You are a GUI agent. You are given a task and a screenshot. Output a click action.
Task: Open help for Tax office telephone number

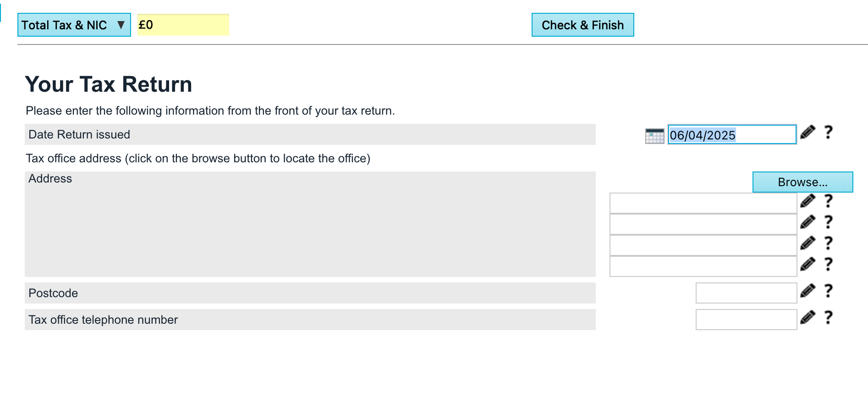point(828,317)
